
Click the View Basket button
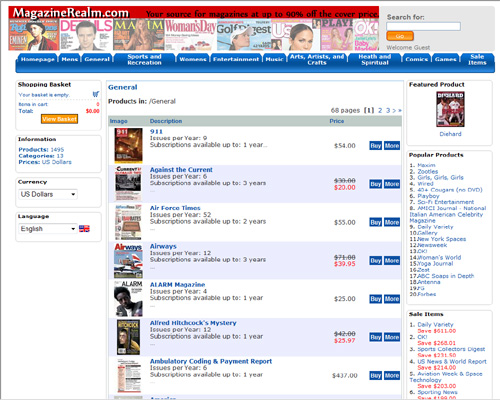[59, 119]
